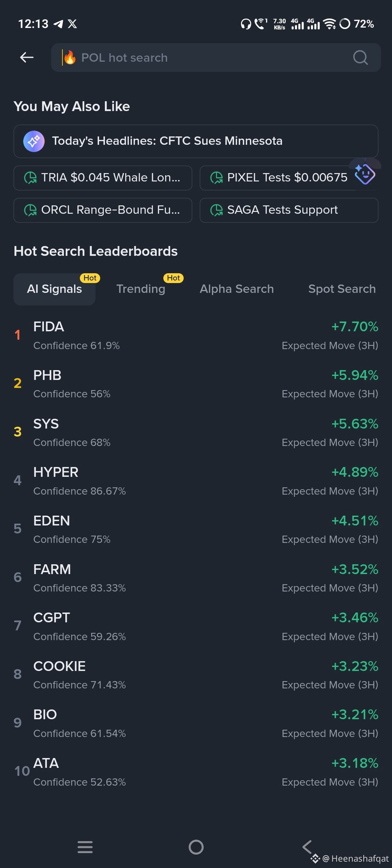
Task: Open ORCL Range-Bound suggestion chip
Action: pos(103,210)
